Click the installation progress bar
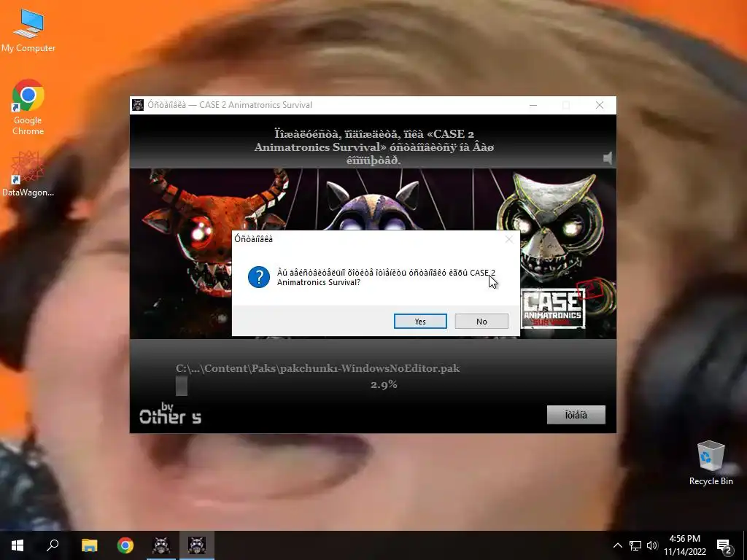 182,386
